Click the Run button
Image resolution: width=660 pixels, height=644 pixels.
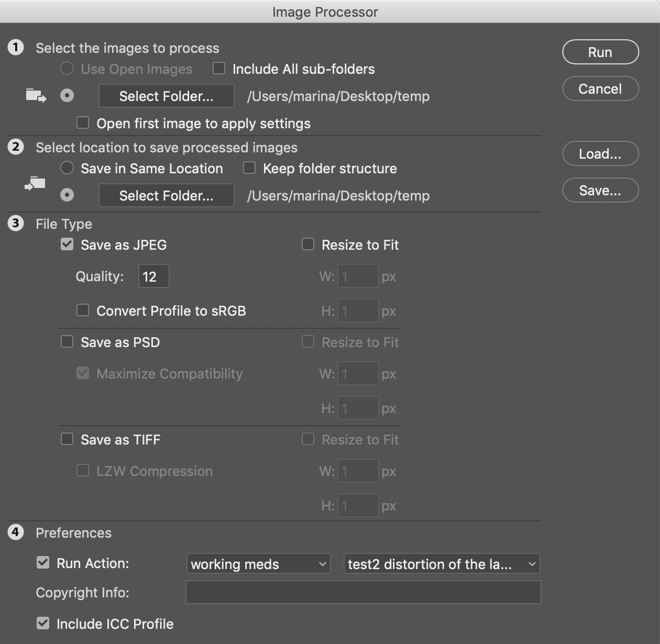600,52
